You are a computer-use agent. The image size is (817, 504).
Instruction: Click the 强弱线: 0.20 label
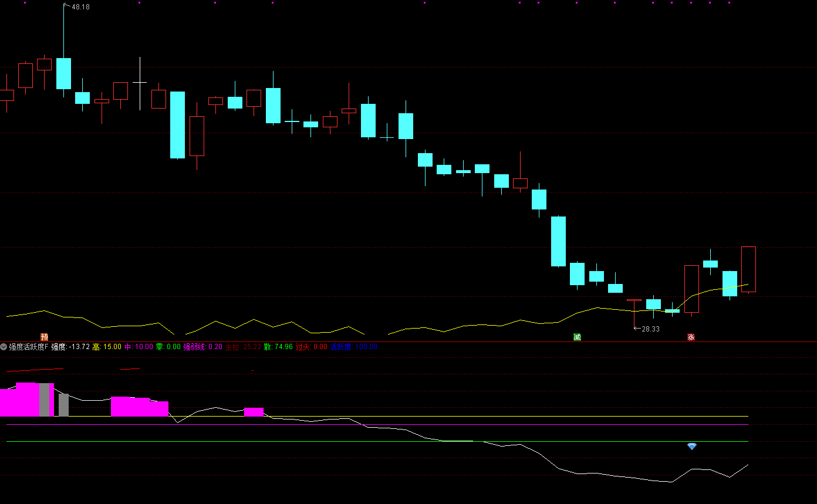click(x=203, y=347)
